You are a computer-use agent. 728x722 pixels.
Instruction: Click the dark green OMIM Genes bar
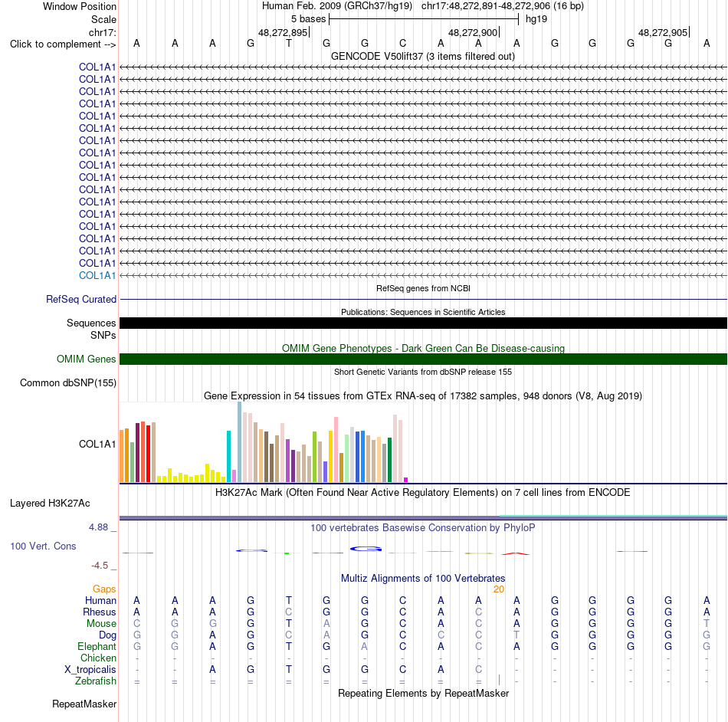[x=423, y=359]
